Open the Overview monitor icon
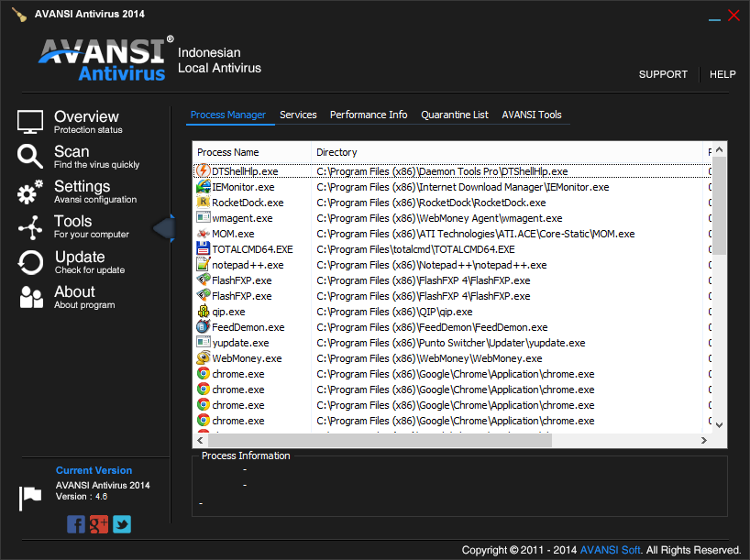This screenshot has width=750, height=560. point(30,122)
